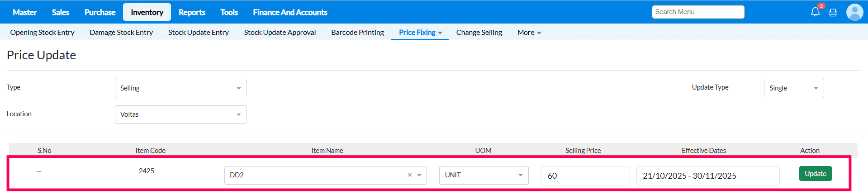Click the notifications bell icon
Image resolution: width=868 pixels, height=195 pixels.
pyautogui.click(x=815, y=12)
